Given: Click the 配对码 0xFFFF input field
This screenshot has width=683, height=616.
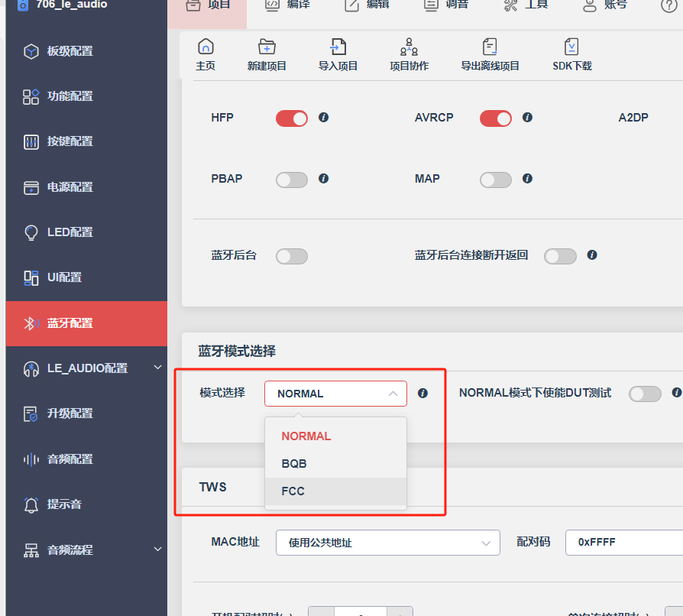Looking at the screenshot, I should pyautogui.click(x=623, y=543).
